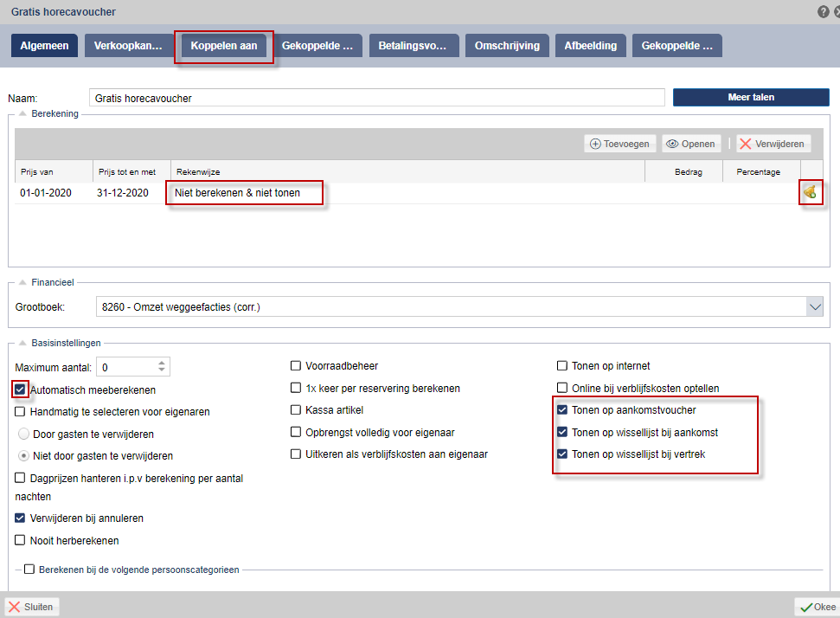This screenshot has width=840, height=618.
Task: Sort by the Prijs van column header
Action: coord(54,171)
